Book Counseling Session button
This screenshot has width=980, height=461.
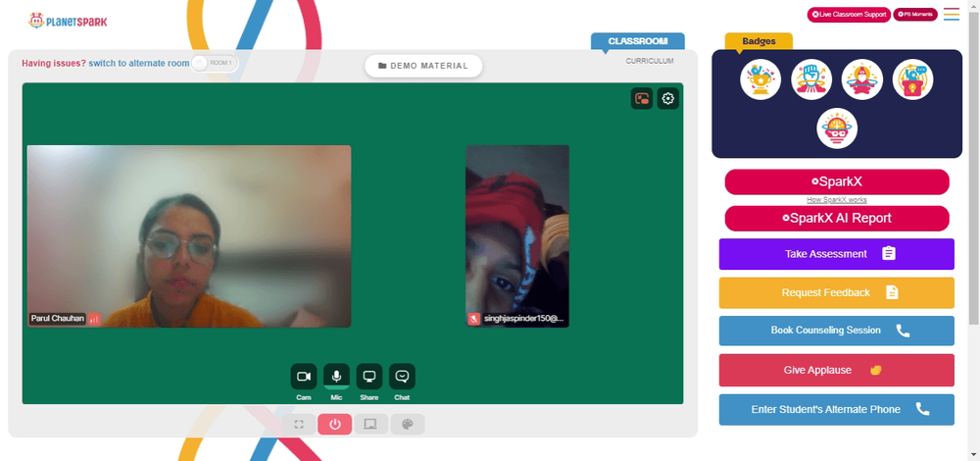coord(836,331)
